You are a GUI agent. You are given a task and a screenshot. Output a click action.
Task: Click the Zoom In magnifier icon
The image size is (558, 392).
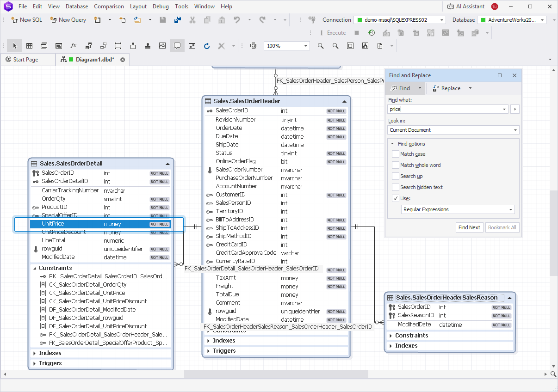tap(321, 45)
